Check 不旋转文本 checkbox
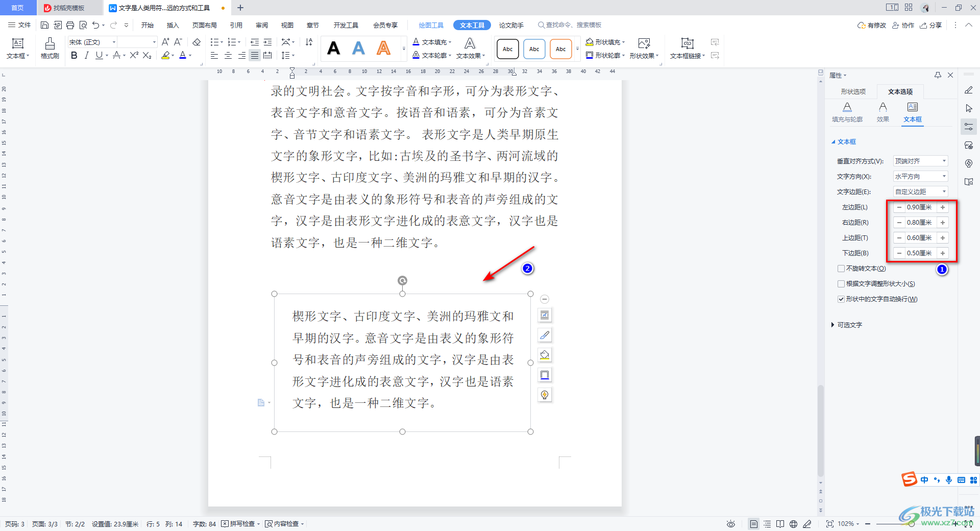 (841, 269)
